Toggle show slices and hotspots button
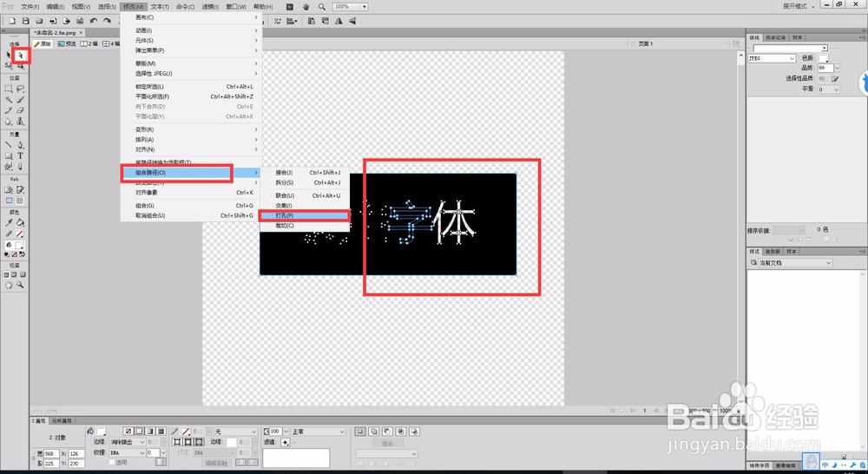 tap(21, 201)
